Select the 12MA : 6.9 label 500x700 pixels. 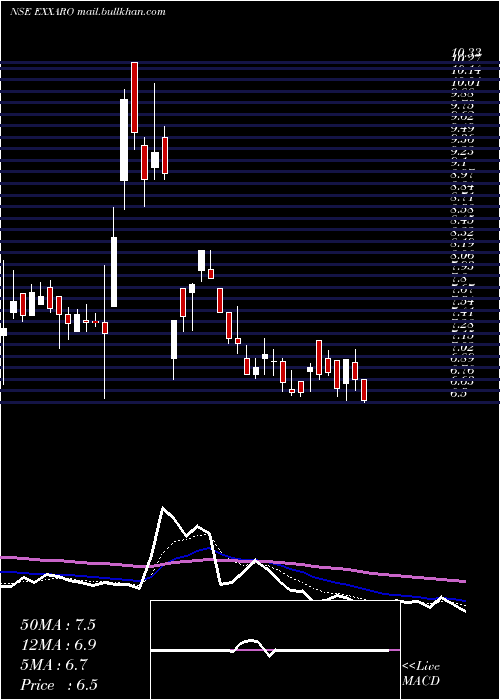pos(58,645)
